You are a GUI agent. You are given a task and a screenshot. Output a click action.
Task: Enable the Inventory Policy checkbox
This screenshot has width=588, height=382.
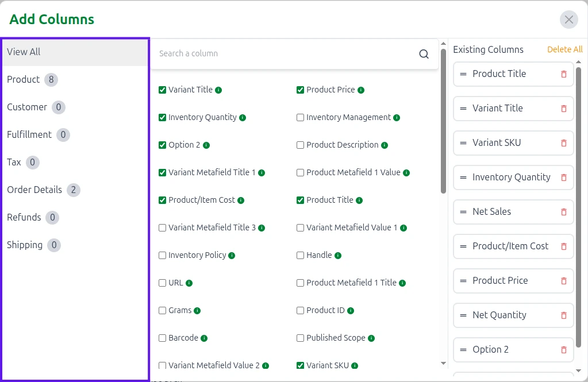tap(163, 256)
